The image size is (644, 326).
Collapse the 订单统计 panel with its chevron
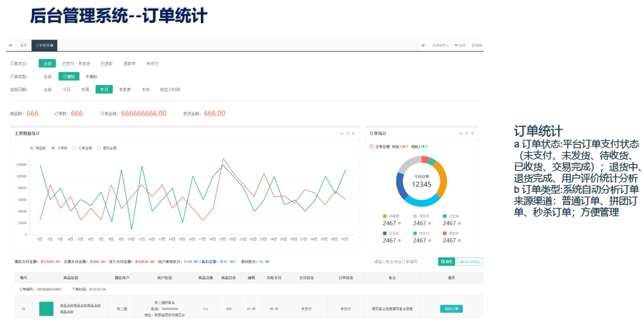pyautogui.click(x=459, y=133)
